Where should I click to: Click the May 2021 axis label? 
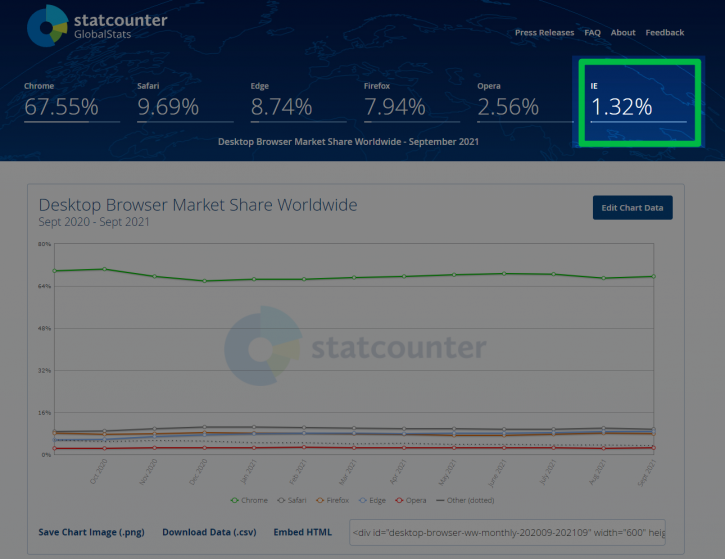(x=448, y=472)
